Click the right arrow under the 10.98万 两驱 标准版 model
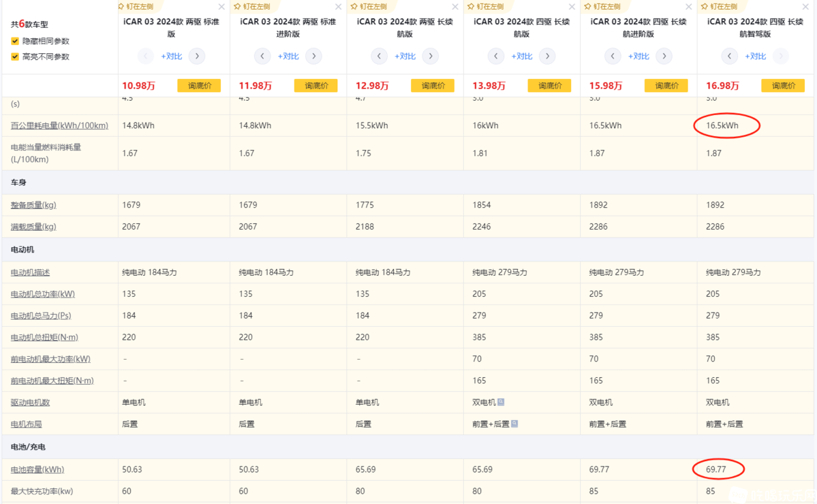The width and height of the screenshot is (817, 504). [197, 57]
